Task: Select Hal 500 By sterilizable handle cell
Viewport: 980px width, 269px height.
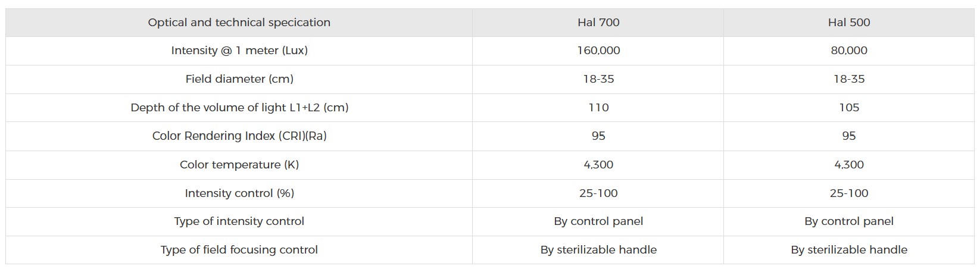Action: (849, 250)
